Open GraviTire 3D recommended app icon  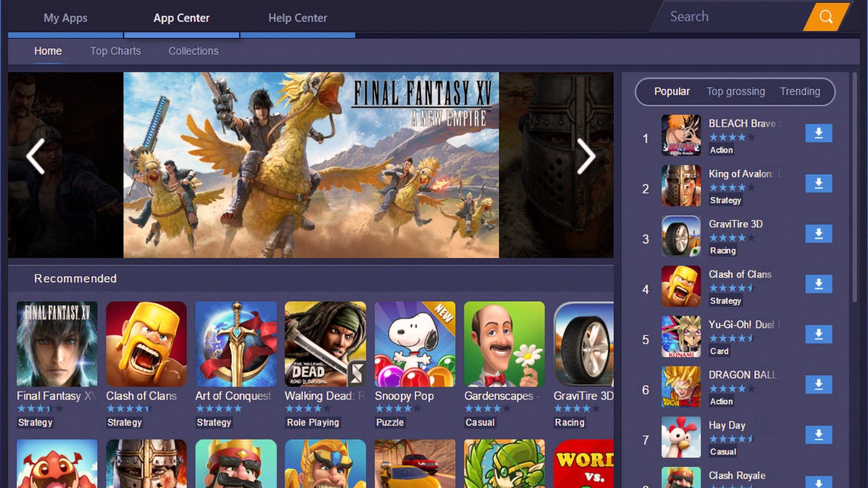pyautogui.click(x=583, y=344)
